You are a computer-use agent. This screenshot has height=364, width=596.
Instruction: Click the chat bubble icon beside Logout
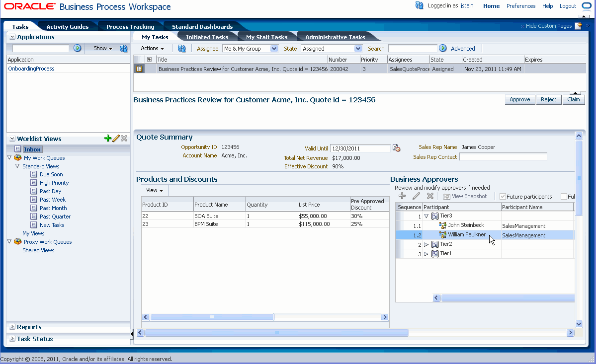[x=587, y=5]
